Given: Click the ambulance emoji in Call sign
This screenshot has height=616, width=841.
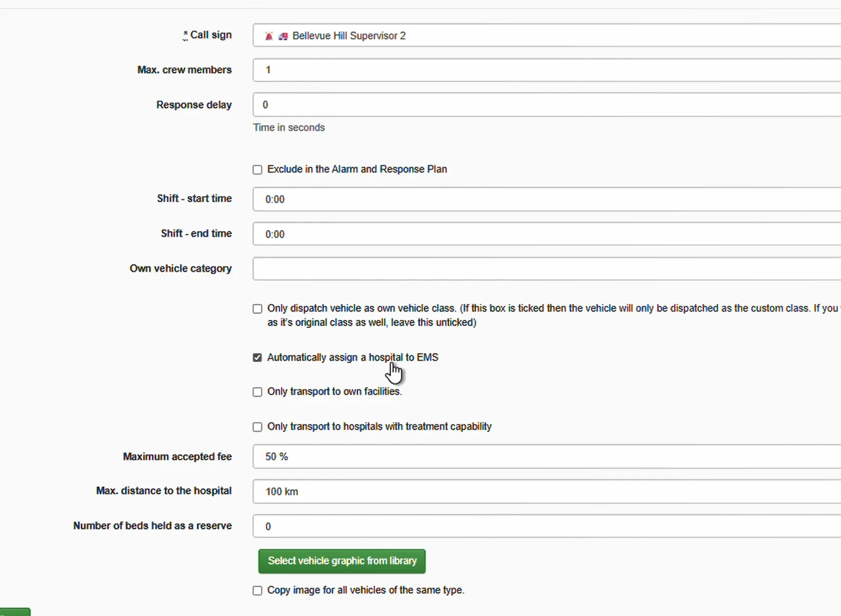Looking at the screenshot, I should [x=283, y=36].
